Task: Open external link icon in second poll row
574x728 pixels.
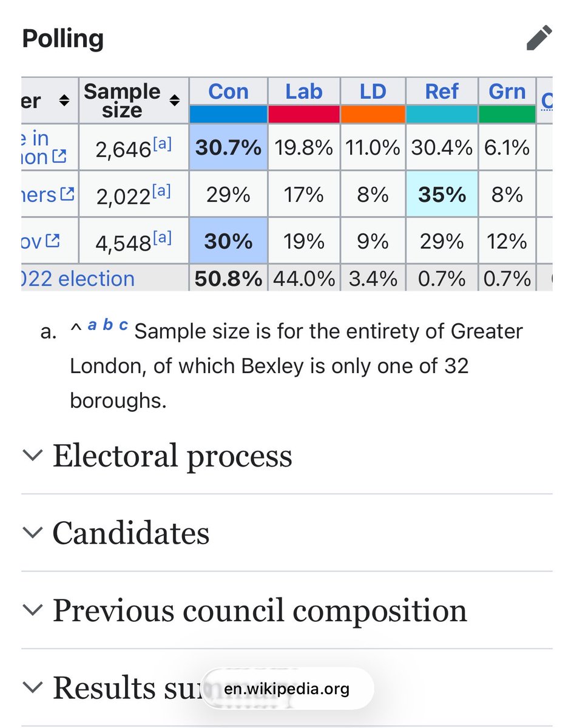Action: click(67, 195)
